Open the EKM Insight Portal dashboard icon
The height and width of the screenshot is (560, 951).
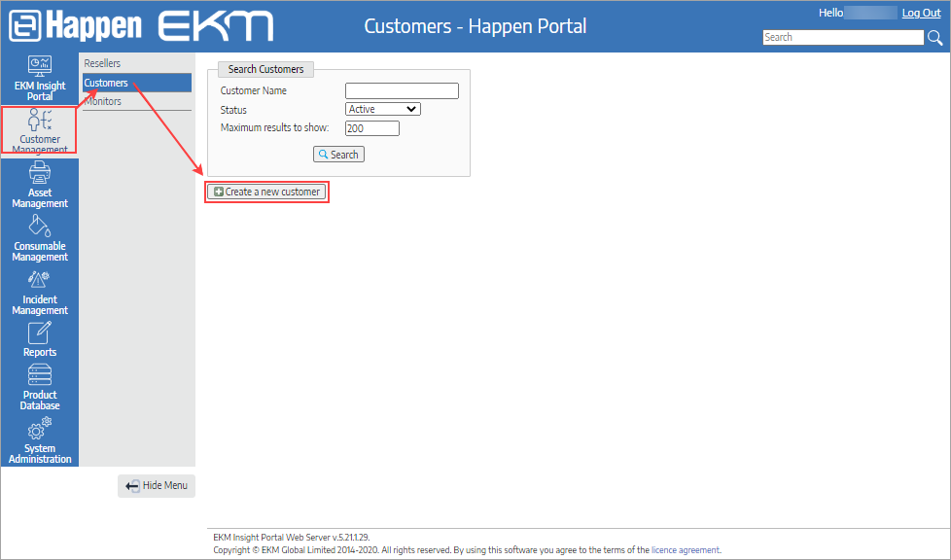[40, 66]
